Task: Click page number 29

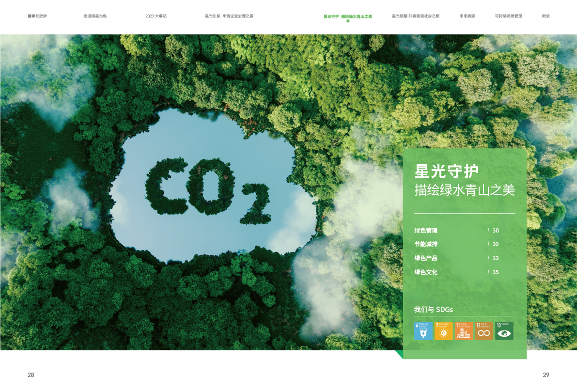Action: tap(546, 375)
